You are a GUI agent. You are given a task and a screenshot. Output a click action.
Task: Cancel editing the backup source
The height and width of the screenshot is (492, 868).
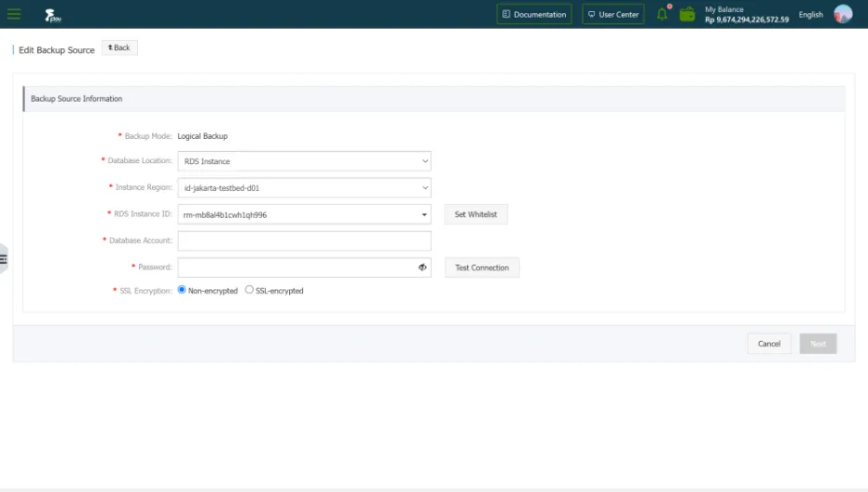tap(769, 344)
